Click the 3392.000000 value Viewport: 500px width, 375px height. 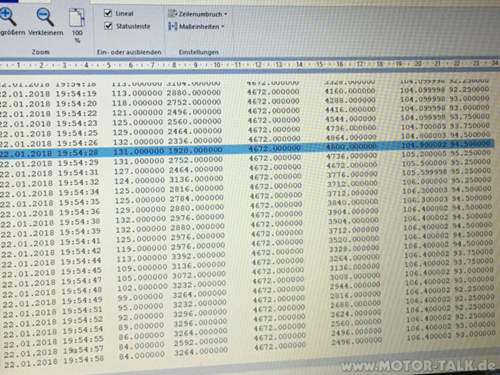pos(199,256)
